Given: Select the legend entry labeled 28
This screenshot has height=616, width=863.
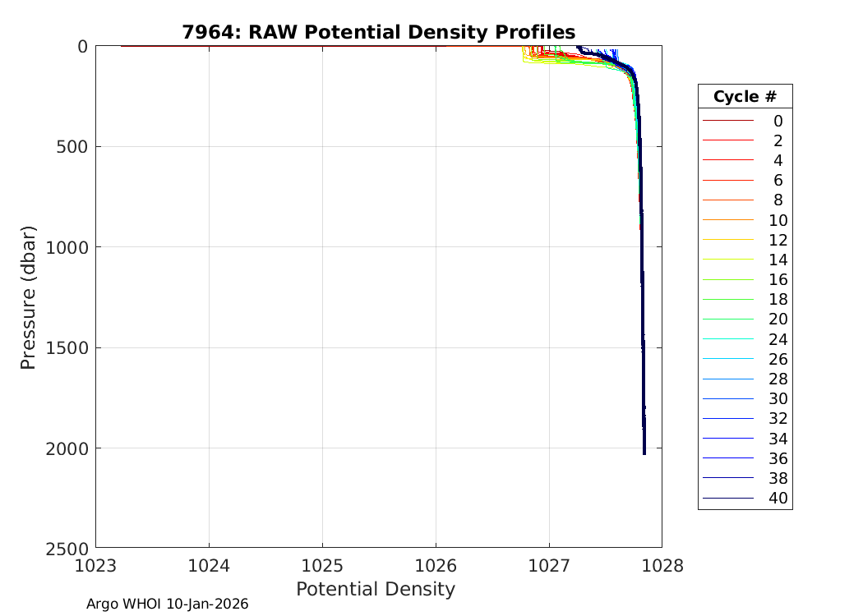Looking at the screenshot, I should pos(778,379).
